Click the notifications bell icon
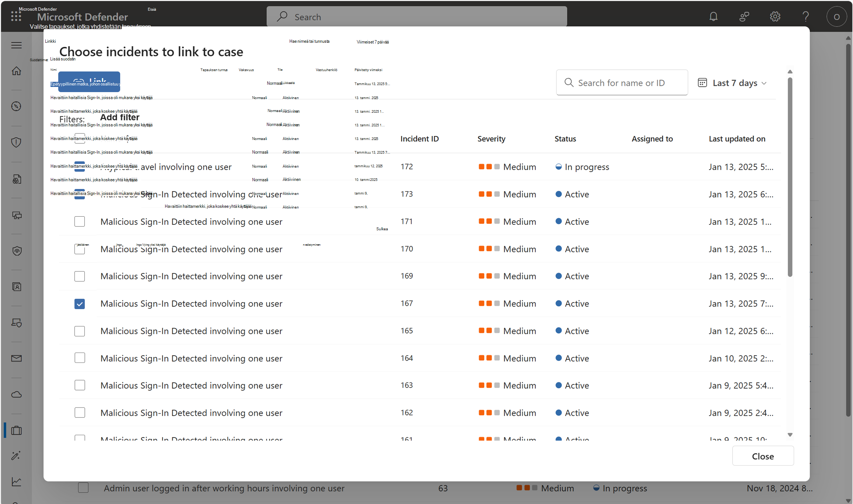Viewport: 853px width, 504px height. point(713,17)
